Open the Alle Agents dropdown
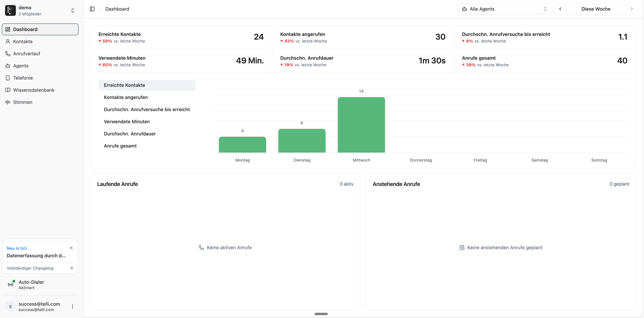 pyautogui.click(x=505, y=9)
